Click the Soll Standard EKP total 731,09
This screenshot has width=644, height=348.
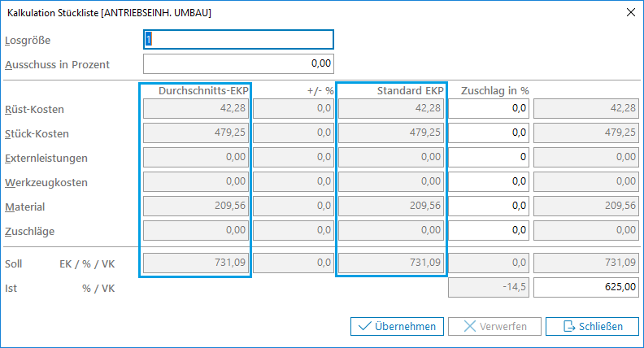tap(391, 263)
